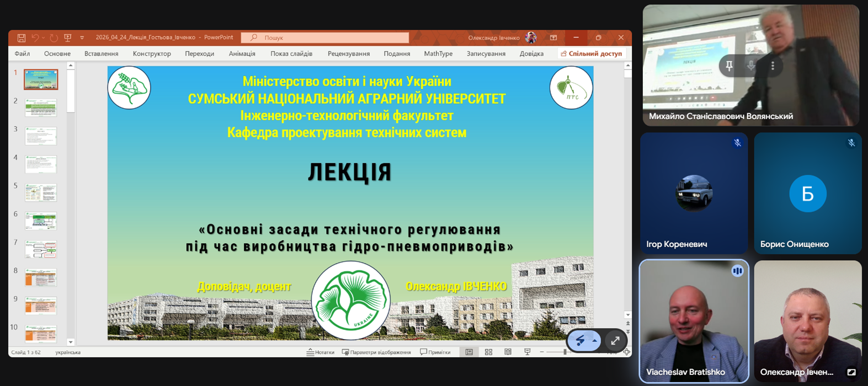868x386 pixels.
Task: Open the Вставлення ribbon tab
Action: click(x=101, y=53)
